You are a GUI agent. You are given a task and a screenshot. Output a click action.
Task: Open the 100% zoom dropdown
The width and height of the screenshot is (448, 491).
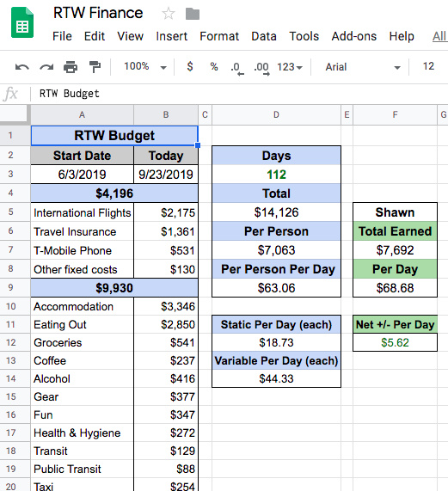click(x=145, y=67)
